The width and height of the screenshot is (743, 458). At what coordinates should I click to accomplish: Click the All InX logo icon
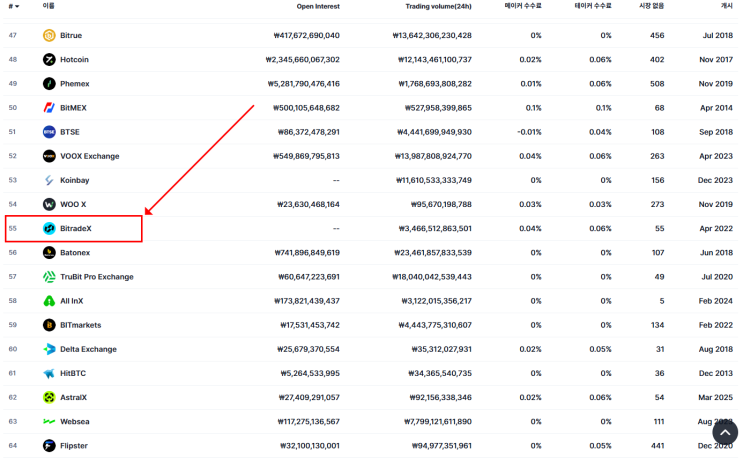(x=49, y=301)
